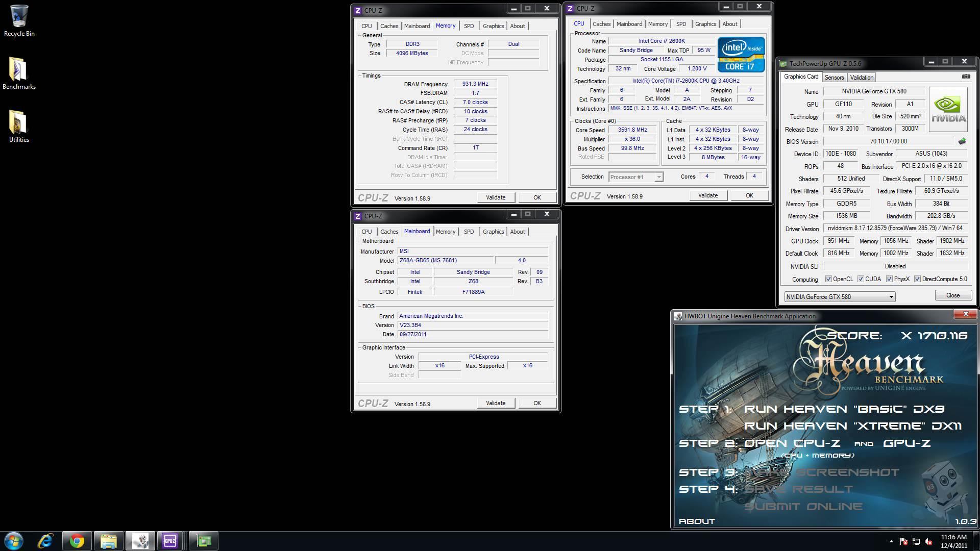Toggle the PhysX checkbox
The height and width of the screenshot is (551, 980).
(889, 279)
